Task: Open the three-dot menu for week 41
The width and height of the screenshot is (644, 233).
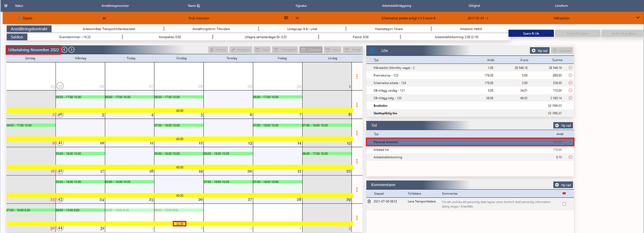Action: tap(357, 133)
